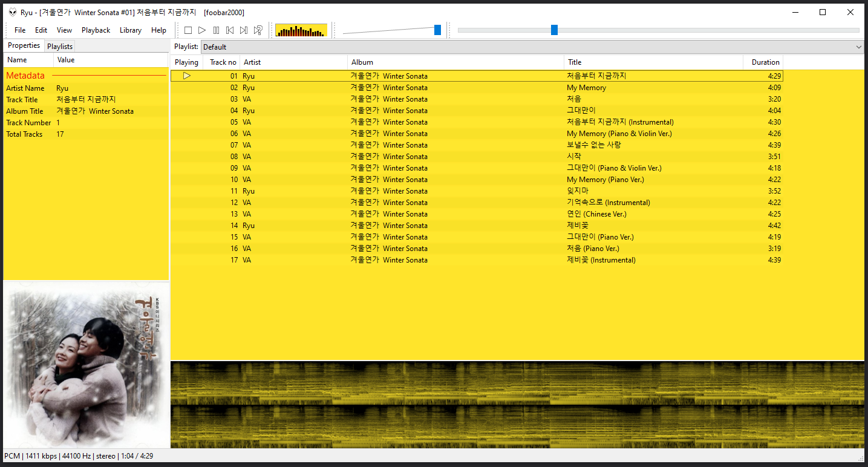Click the seekbar position handle
Image resolution: width=868 pixels, height=467 pixels.
tap(554, 30)
